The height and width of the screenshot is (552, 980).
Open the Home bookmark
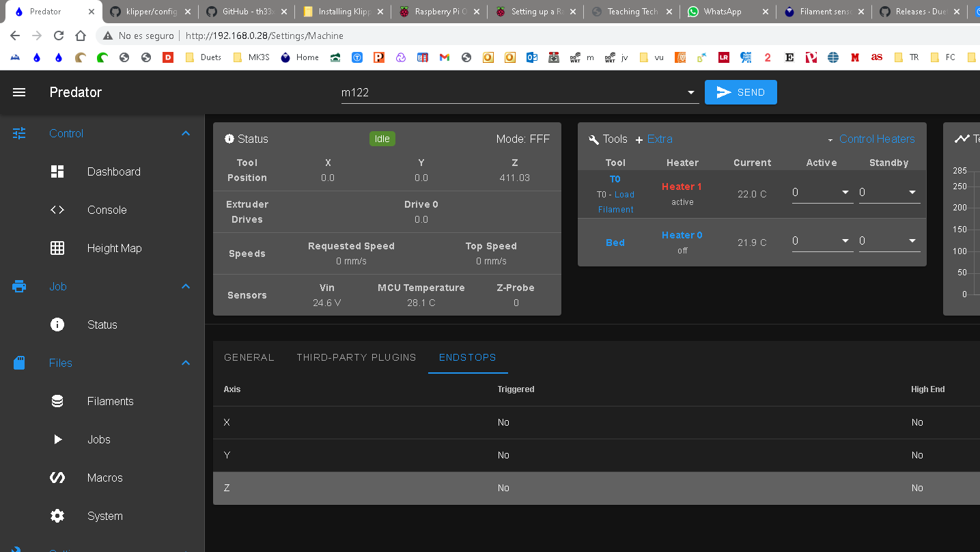299,57
